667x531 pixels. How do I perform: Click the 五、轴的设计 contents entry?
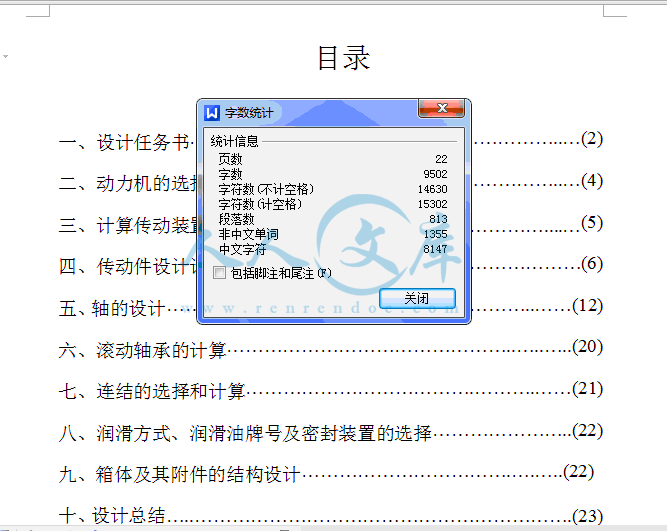tap(112, 308)
